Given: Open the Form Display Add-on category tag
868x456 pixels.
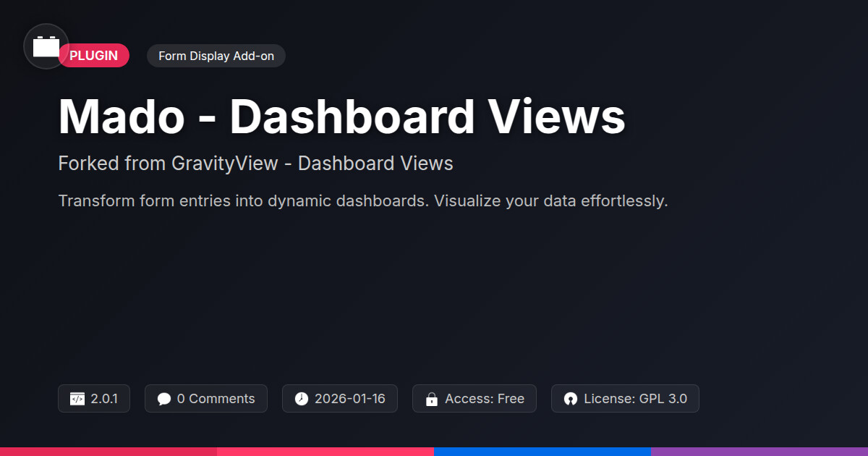Looking at the screenshot, I should click(216, 56).
